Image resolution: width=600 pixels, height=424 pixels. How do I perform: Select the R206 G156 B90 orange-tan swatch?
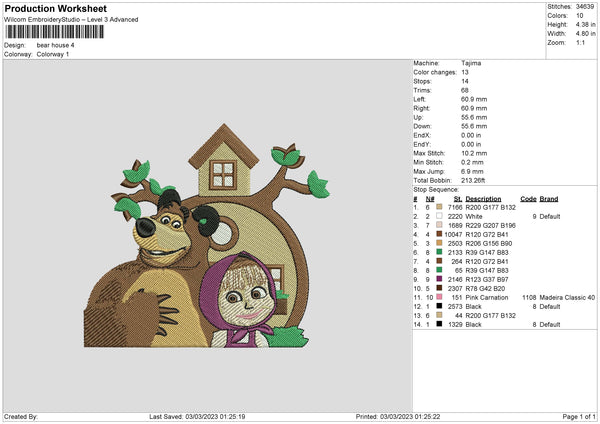coord(439,243)
